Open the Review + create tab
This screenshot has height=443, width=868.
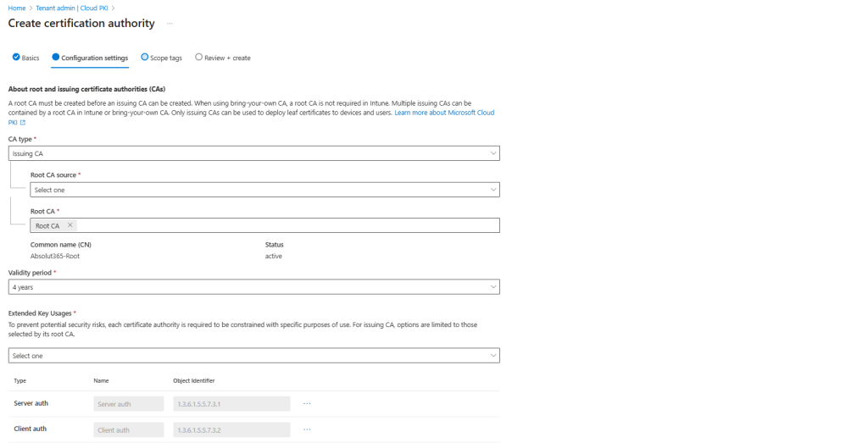click(x=223, y=58)
